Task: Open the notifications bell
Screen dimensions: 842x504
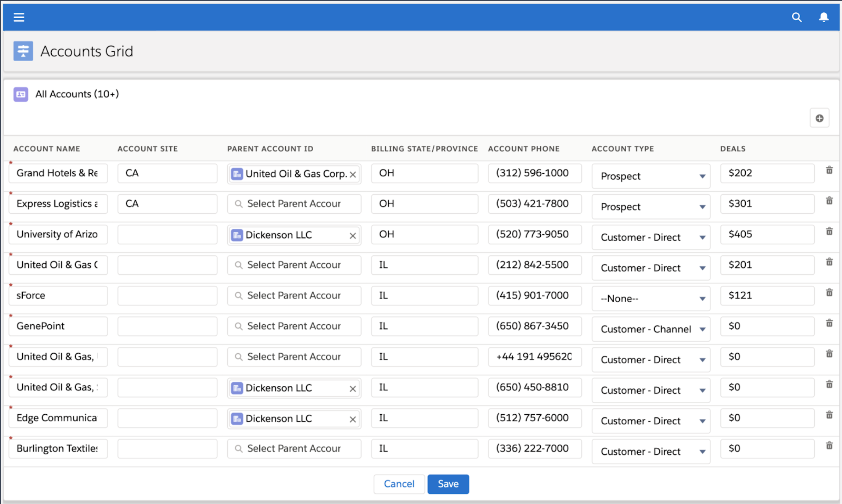Action: pyautogui.click(x=823, y=17)
